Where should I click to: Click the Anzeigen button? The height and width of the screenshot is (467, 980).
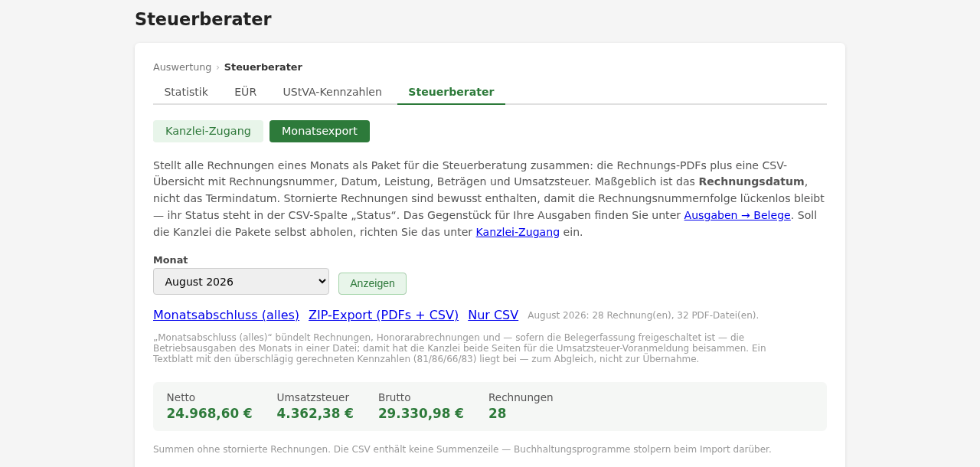click(372, 283)
